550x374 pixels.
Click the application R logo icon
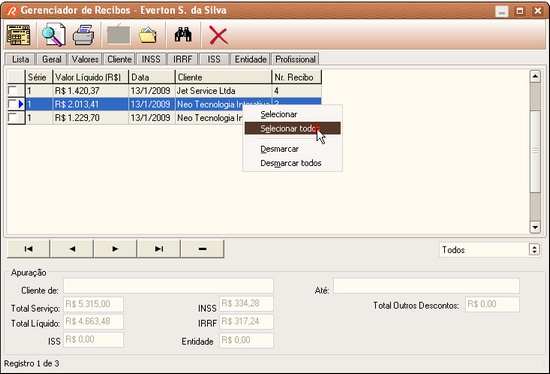[11, 11]
